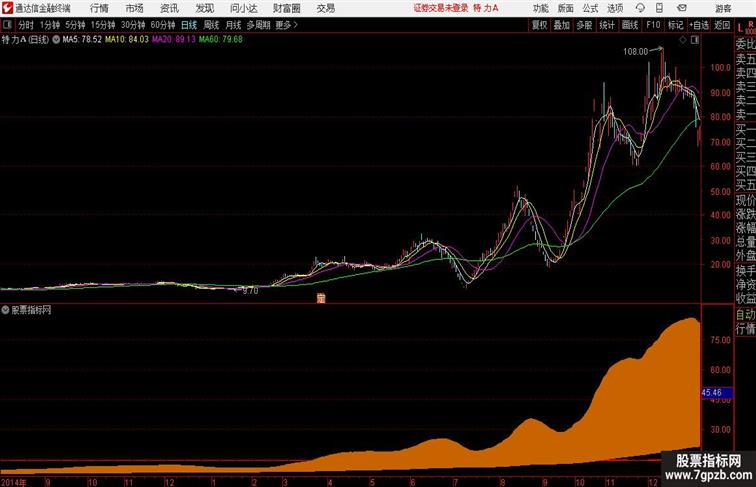This screenshot has width=756, height=487.
Task: Open dropdown arrow beside 特力A (日线)
Action: 56,40
